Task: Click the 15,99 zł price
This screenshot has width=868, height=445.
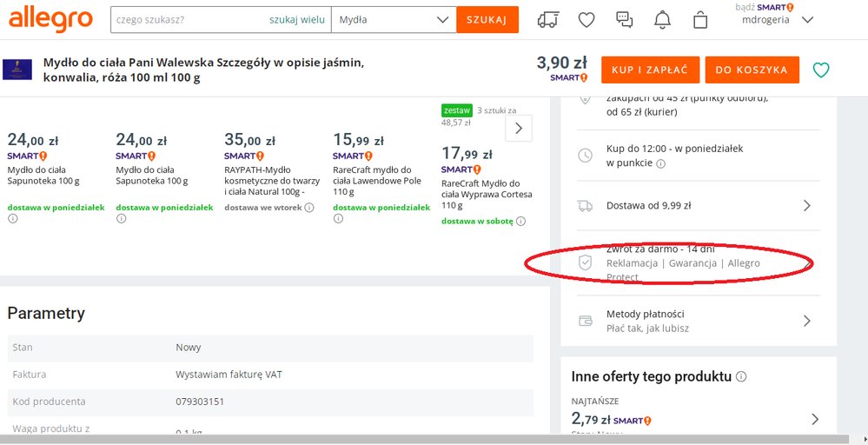Action: [x=358, y=139]
